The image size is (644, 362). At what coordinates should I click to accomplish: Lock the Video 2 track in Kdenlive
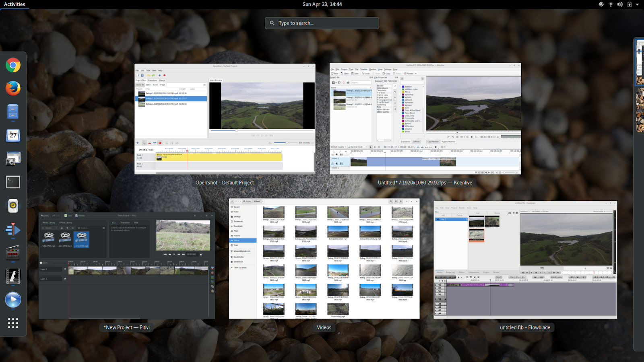coord(332,164)
